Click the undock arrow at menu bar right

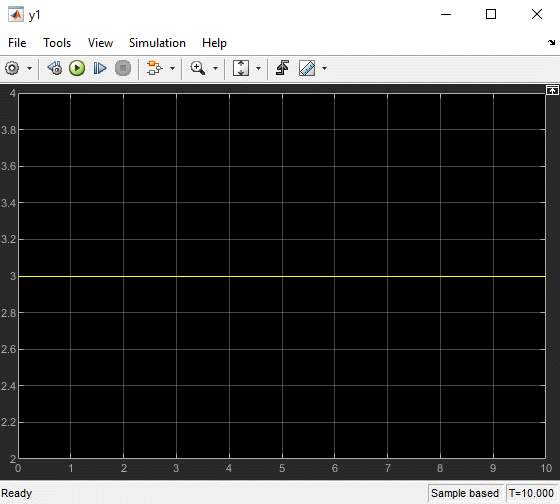tap(551, 43)
